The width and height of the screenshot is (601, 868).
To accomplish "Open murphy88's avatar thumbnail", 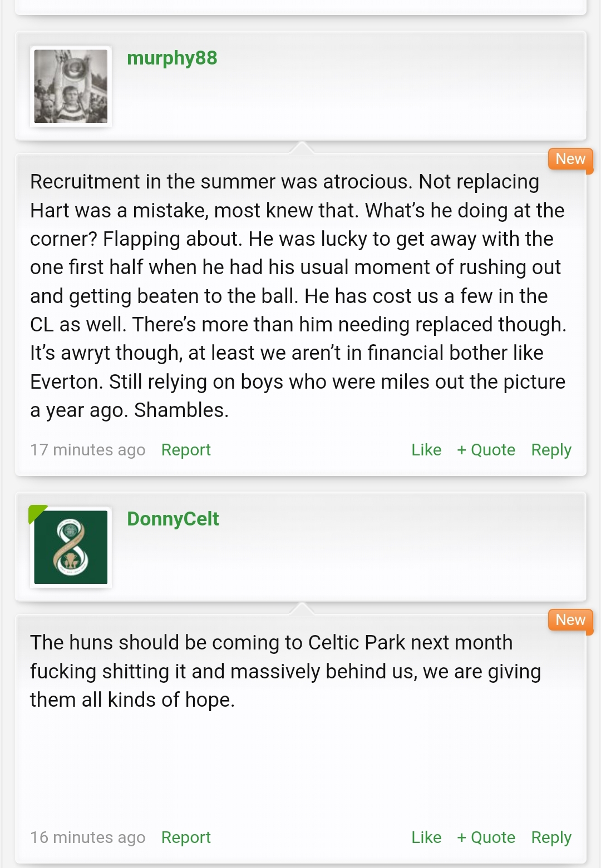I will pyautogui.click(x=71, y=86).
